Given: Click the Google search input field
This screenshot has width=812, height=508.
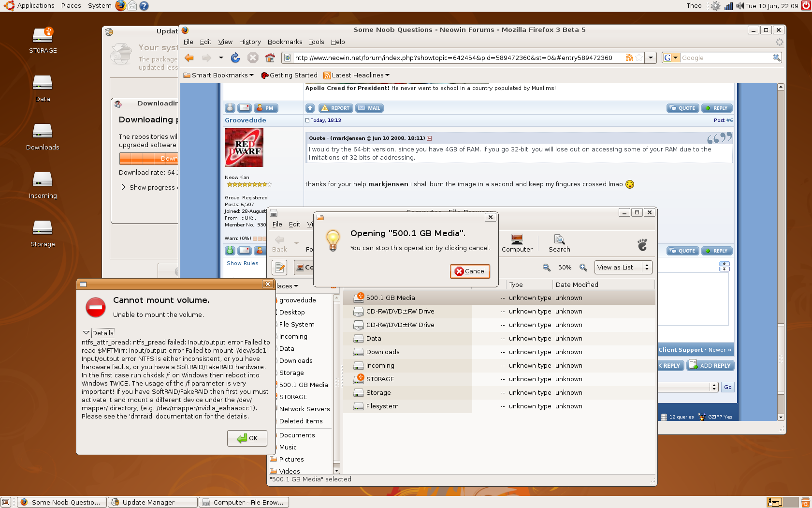Looking at the screenshot, I should click(725, 58).
